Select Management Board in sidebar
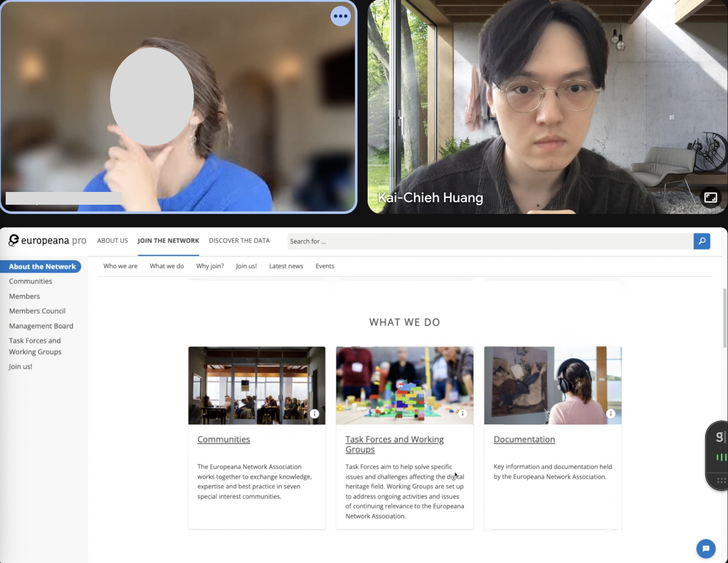Image resolution: width=728 pixels, height=563 pixels. pos(41,326)
